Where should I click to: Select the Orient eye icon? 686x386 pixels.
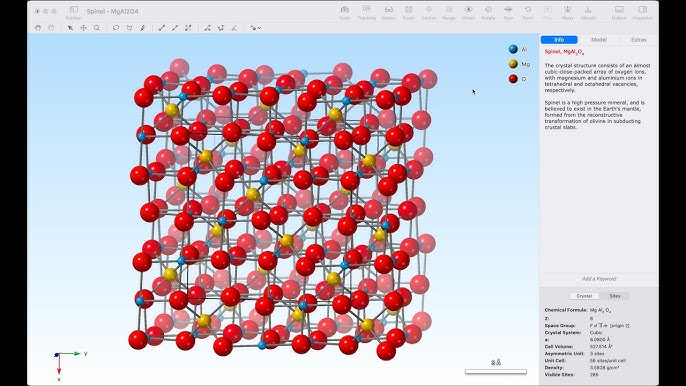pos(468,10)
